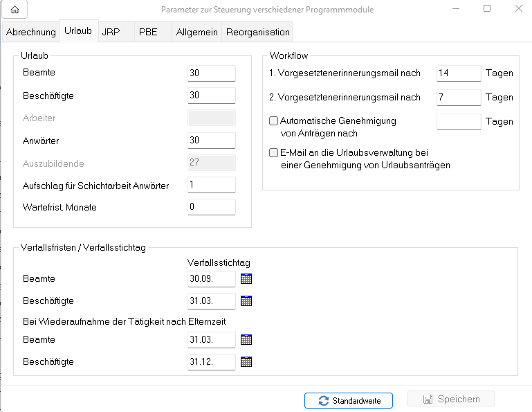Click the Anwärter vacation days field
The height and width of the screenshot is (412, 532).
(x=212, y=141)
